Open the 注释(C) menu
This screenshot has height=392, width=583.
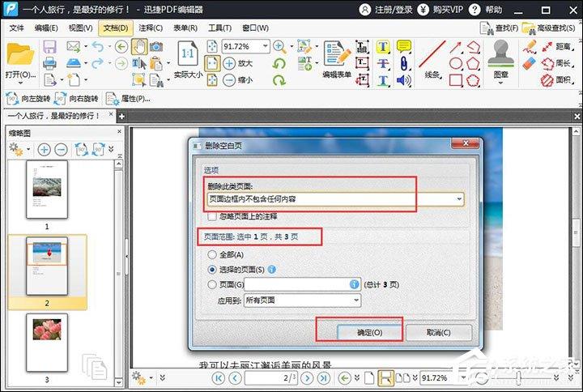[x=151, y=28]
